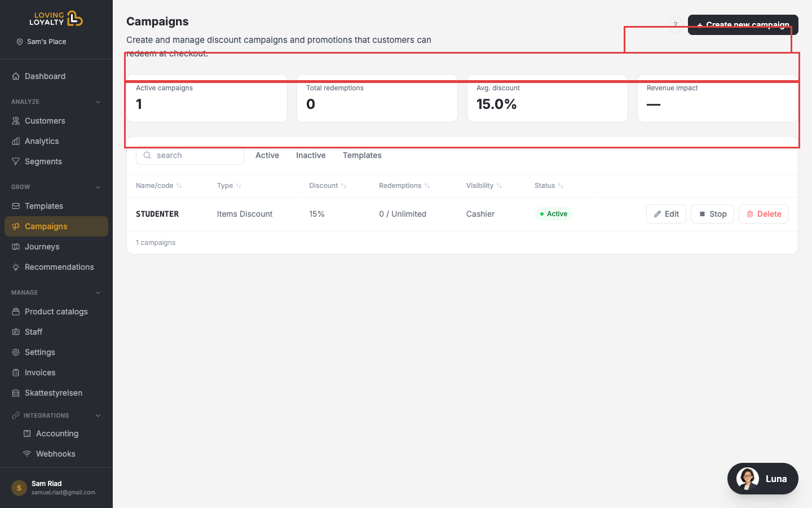The height and width of the screenshot is (508, 812).
Task: Open the Sam Riad user profile
Action: coord(56,488)
